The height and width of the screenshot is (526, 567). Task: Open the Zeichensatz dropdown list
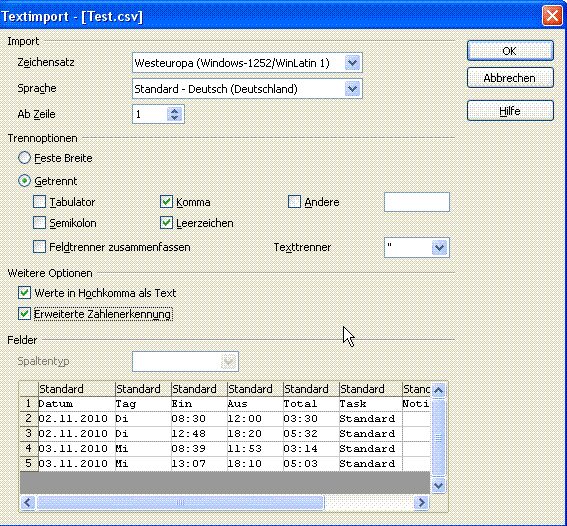[353, 63]
